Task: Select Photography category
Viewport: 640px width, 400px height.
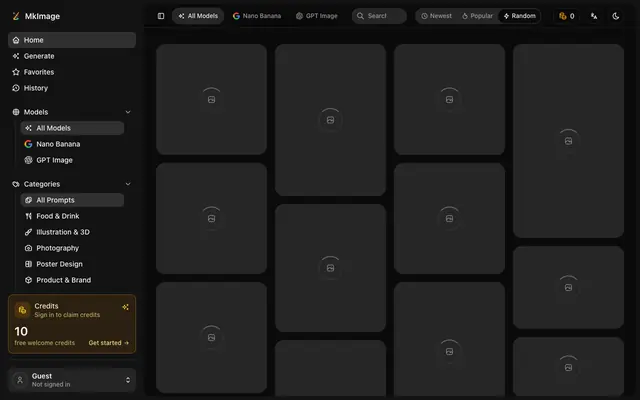Action: click(72, 248)
